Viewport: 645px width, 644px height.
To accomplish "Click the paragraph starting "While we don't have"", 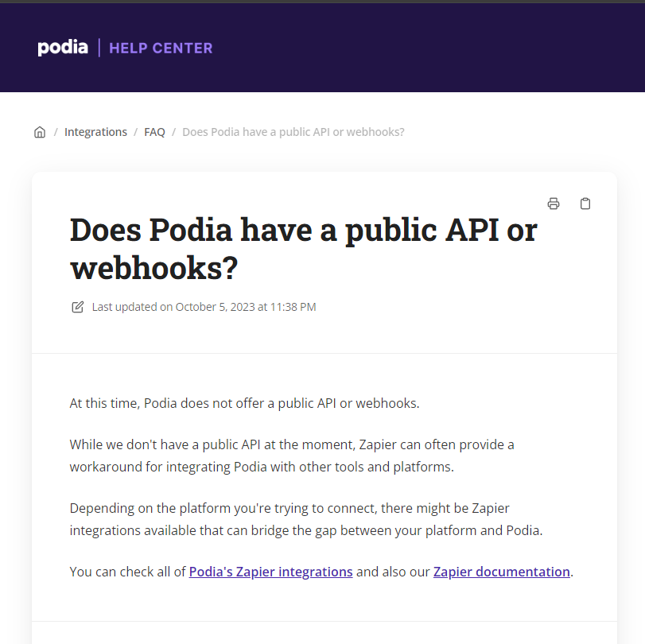I will pyautogui.click(x=292, y=456).
